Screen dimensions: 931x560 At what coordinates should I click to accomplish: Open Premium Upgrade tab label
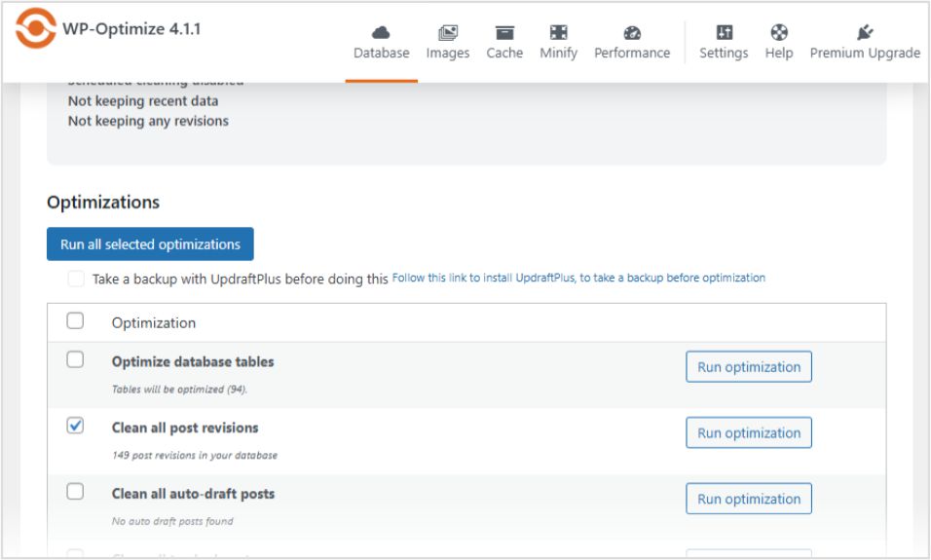[x=865, y=53]
